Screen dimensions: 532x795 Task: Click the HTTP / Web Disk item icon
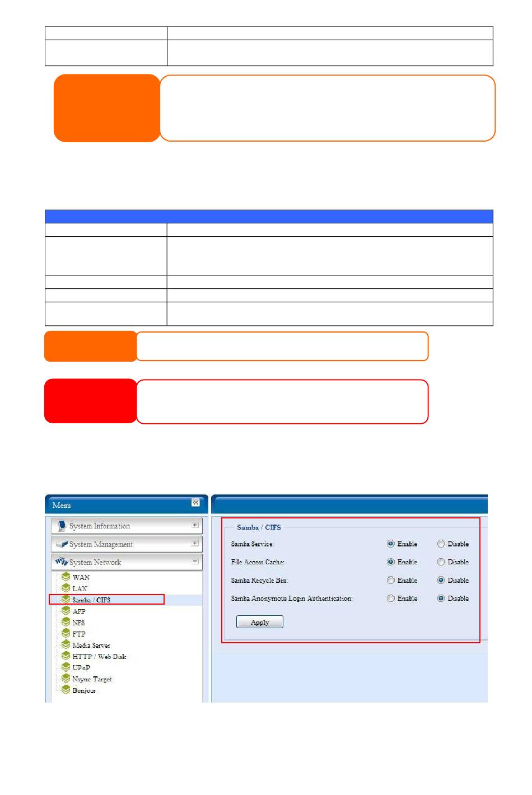tap(66, 656)
